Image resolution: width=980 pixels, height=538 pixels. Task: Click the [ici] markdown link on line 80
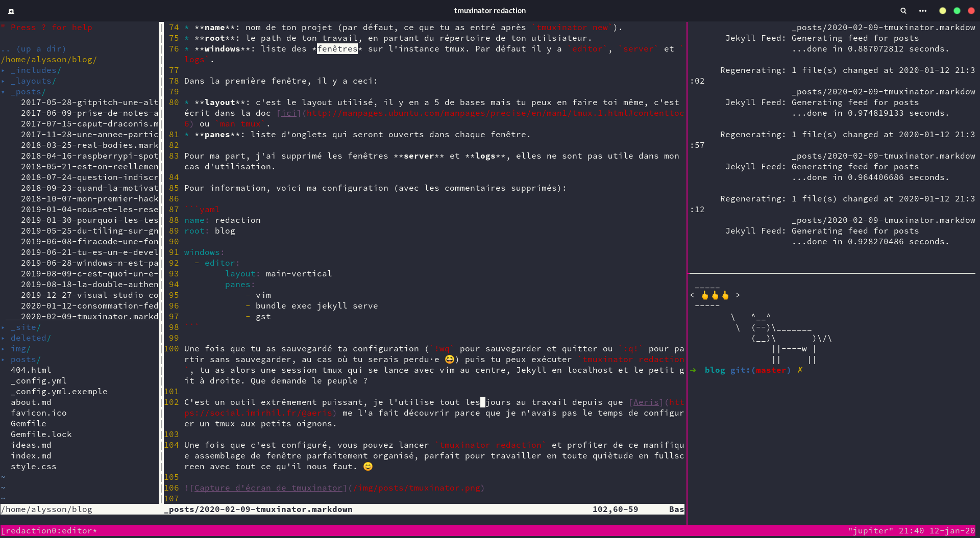pos(289,113)
